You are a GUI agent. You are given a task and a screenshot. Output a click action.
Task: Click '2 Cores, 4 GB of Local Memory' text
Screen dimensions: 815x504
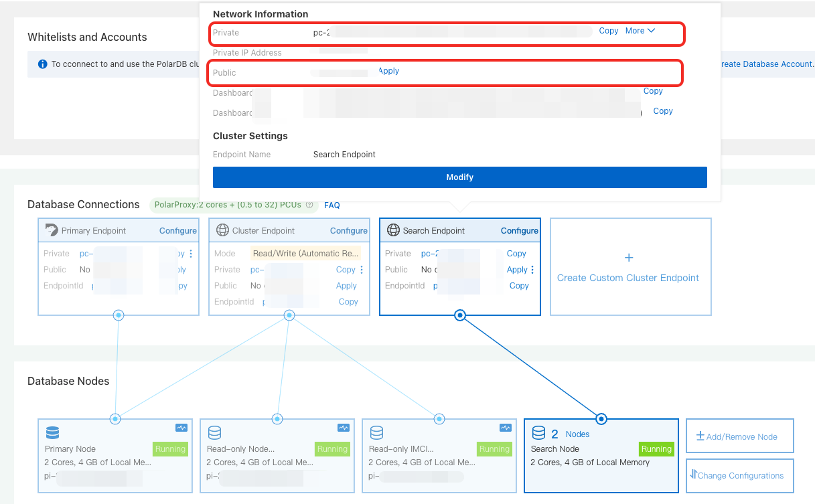click(590, 463)
